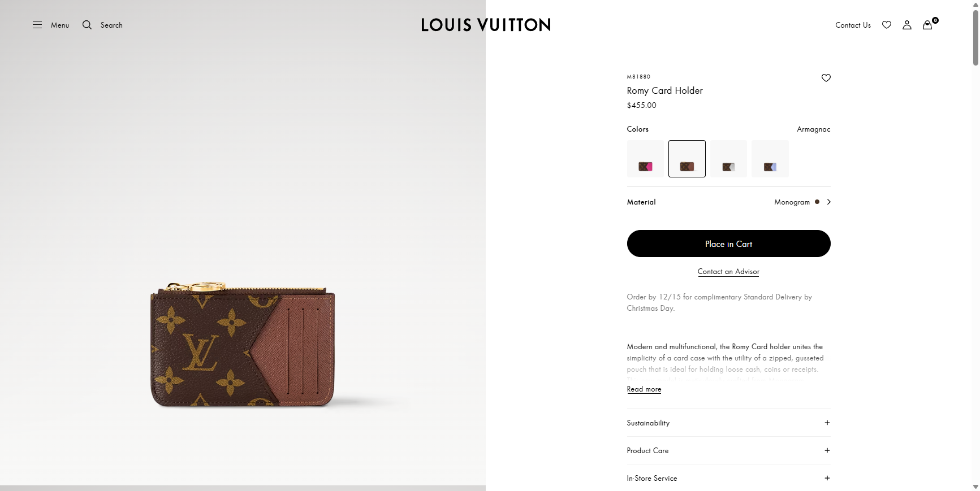Select the Monogram material option
The width and height of the screenshot is (980, 491).
[792, 202]
